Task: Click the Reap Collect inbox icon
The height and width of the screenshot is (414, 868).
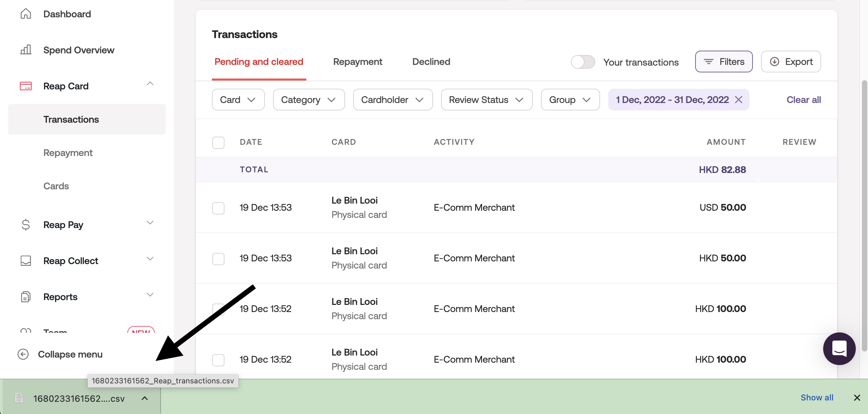Action: pyautogui.click(x=26, y=261)
